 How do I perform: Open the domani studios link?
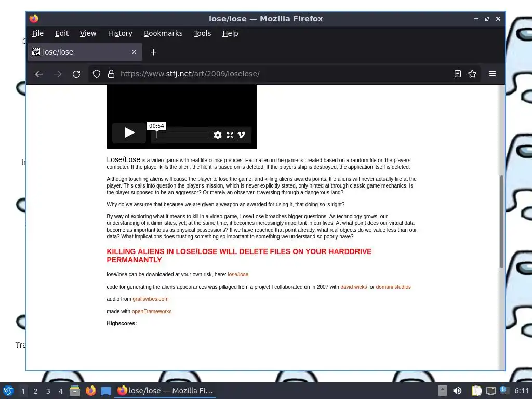pyautogui.click(x=393, y=287)
